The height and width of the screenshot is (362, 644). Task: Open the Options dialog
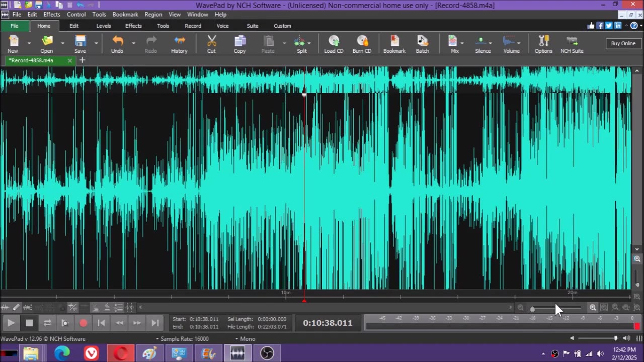(x=543, y=44)
